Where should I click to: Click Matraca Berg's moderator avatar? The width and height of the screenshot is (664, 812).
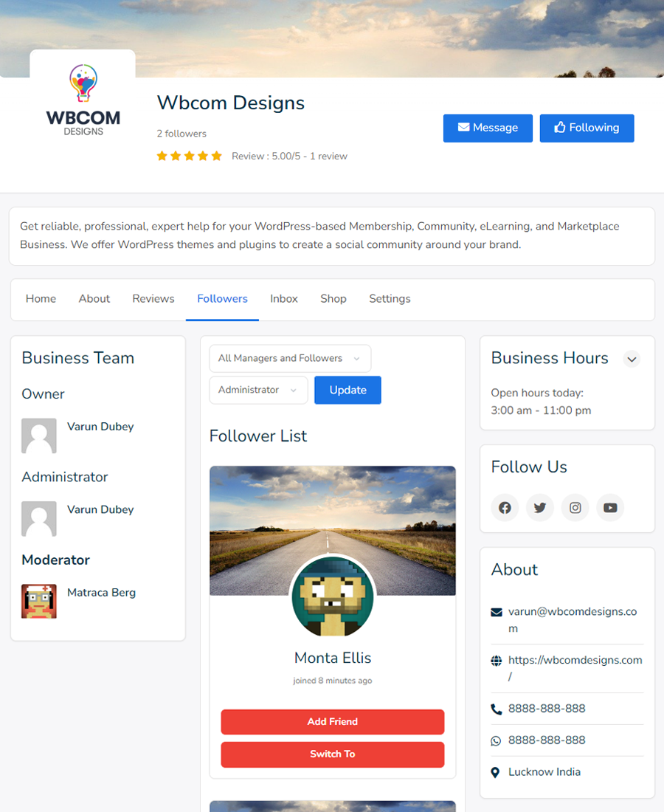click(x=39, y=601)
